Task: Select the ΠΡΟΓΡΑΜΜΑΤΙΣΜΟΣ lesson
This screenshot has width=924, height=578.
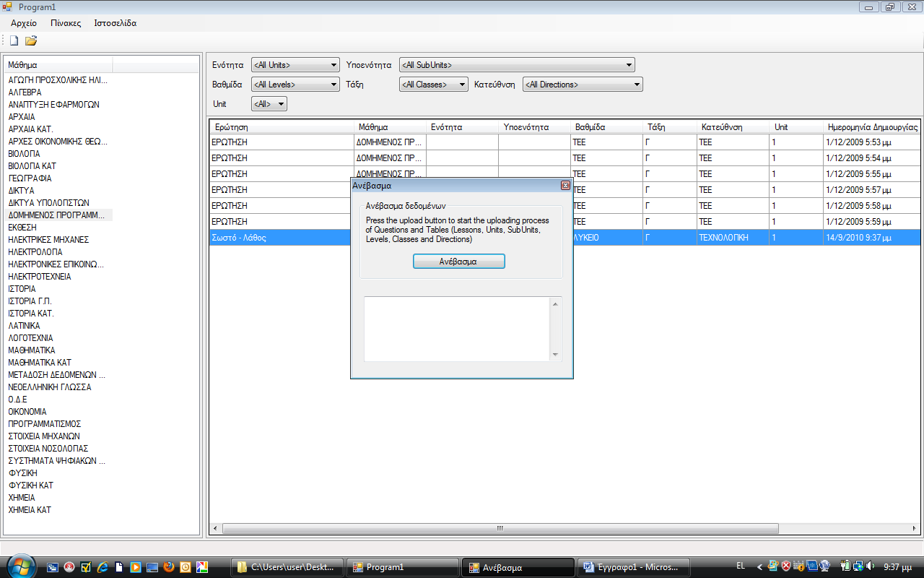Action: [45, 424]
